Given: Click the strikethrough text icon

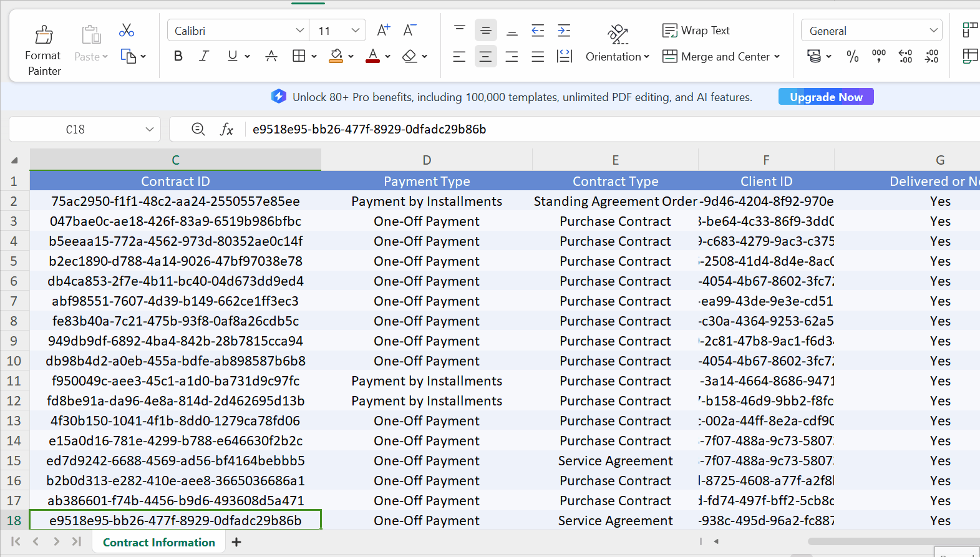Looking at the screenshot, I should pyautogui.click(x=271, y=56).
